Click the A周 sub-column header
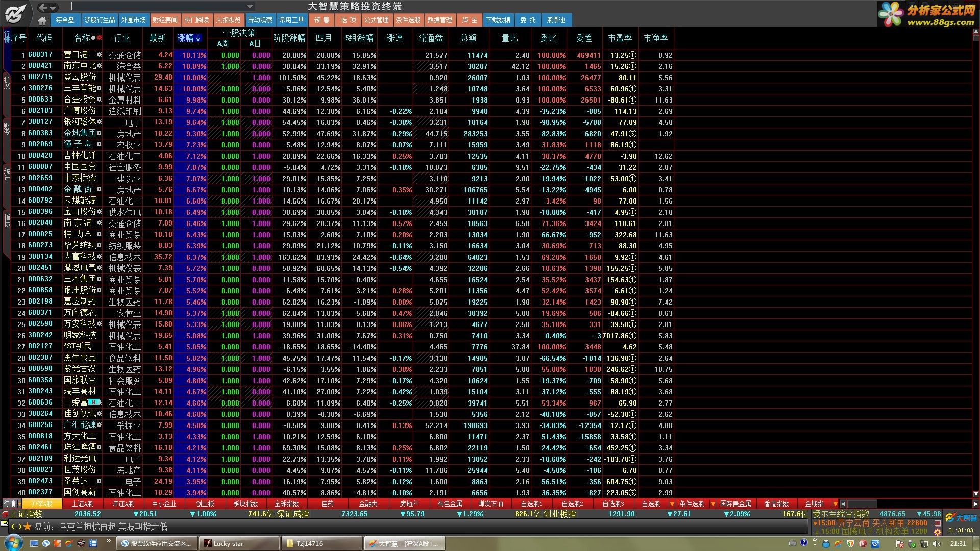Viewport: 980px width, 551px height. point(223,44)
